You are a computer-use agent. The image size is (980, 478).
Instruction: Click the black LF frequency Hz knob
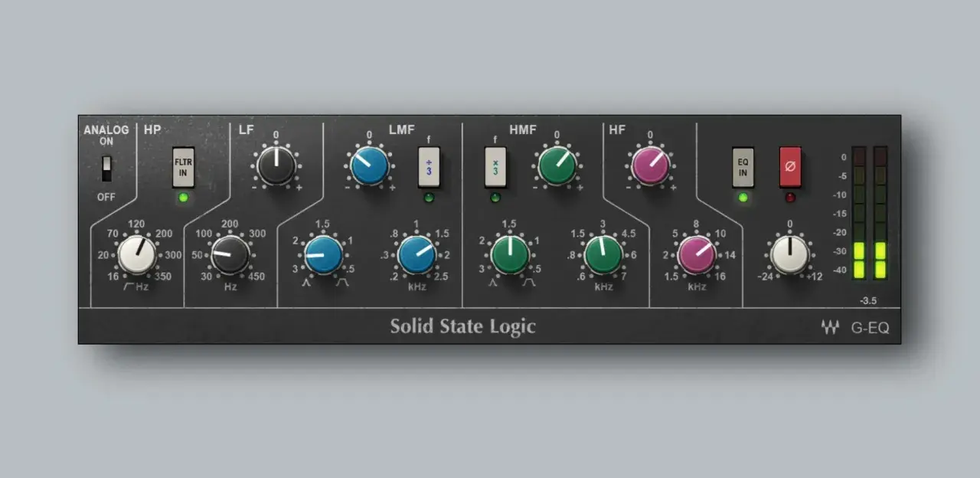[230, 255]
